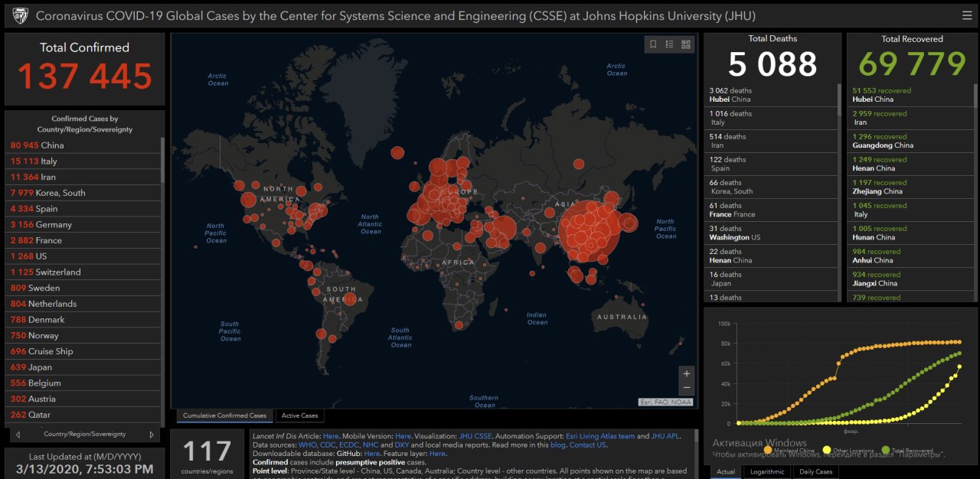Switch to Active Cases map tab
This screenshot has height=479, width=980.
coord(299,415)
